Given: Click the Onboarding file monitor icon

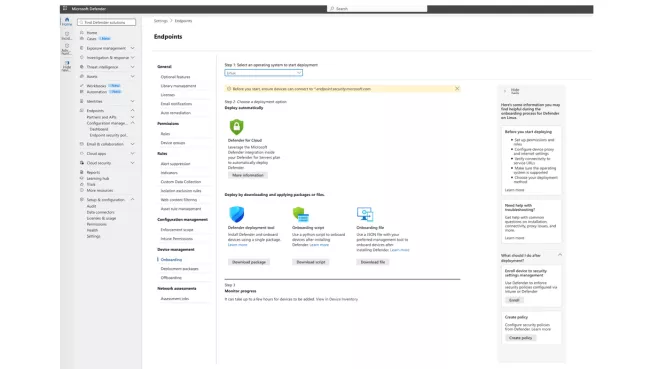Looking at the screenshot, I should pos(365,214).
